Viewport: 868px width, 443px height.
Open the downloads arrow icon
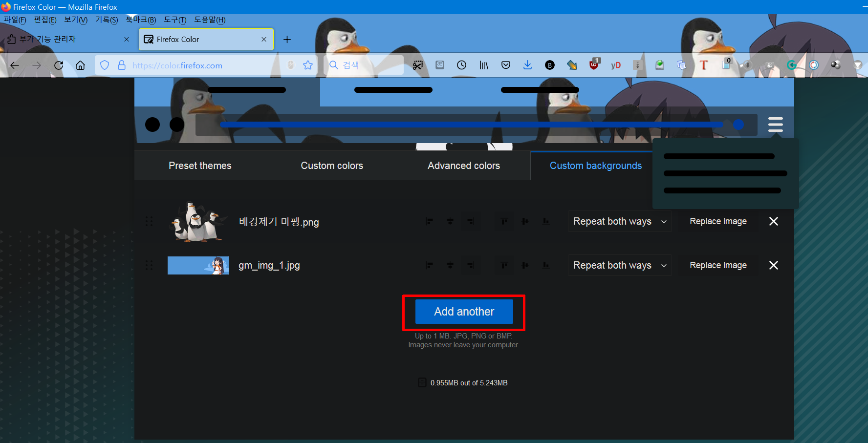(x=527, y=65)
